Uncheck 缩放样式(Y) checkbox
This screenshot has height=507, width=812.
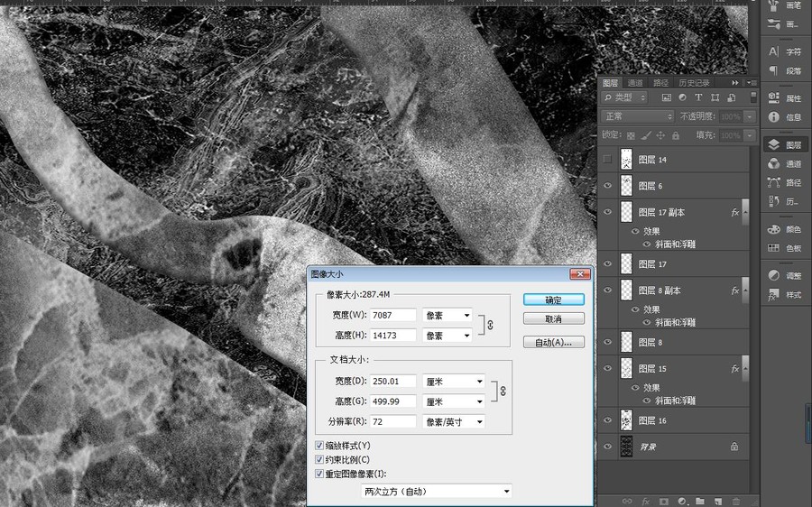click(x=319, y=446)
